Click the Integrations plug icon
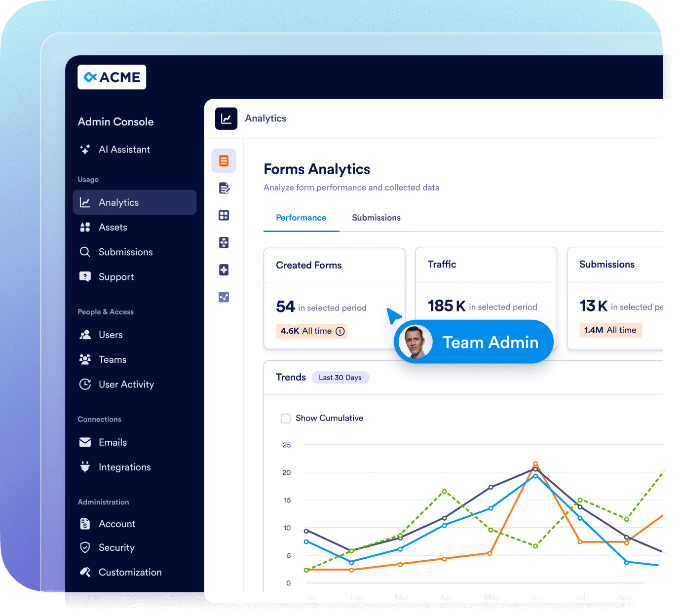This screenshot has width=679, height=616. (x=85, y=467)
